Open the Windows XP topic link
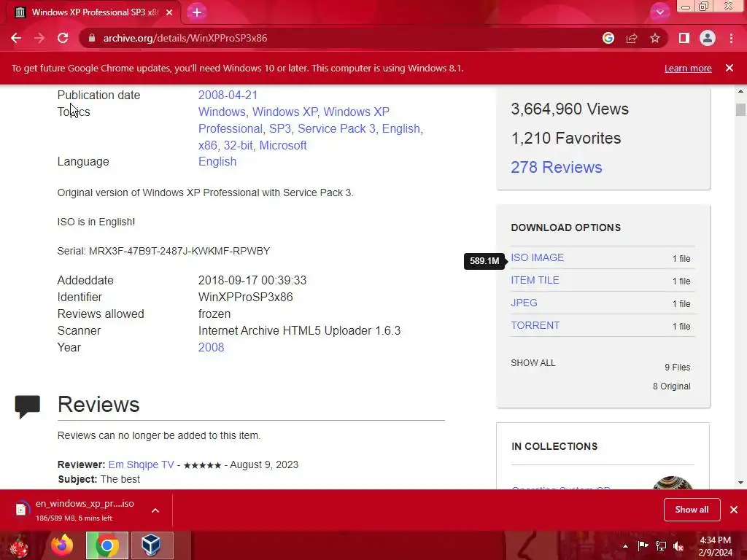The image size is (747, 560). pyautogui.click(x=285, y=112)
